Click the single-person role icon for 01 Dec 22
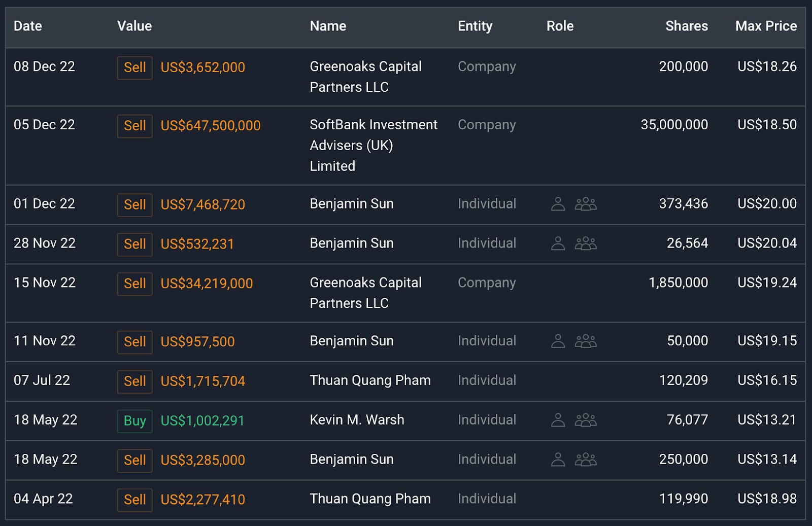The width and height of the screenshot is (812, 526). (558, 204)
